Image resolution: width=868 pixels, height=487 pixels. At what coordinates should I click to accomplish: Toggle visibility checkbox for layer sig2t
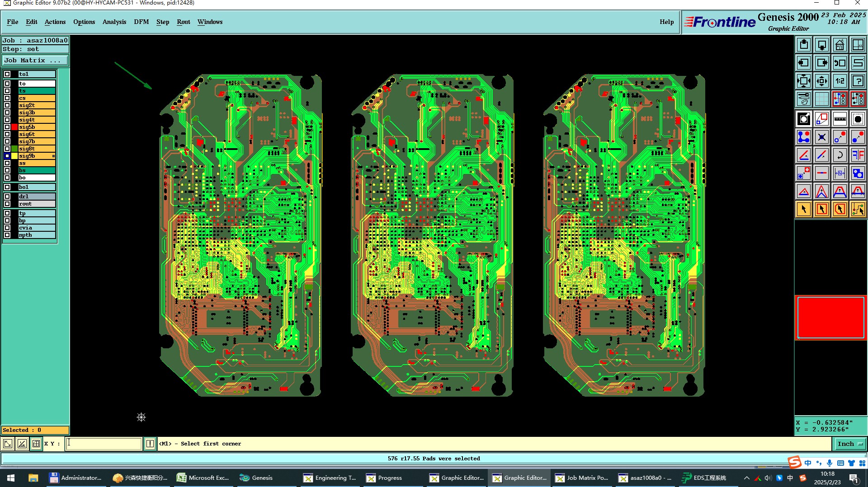(x=7, y=105)
